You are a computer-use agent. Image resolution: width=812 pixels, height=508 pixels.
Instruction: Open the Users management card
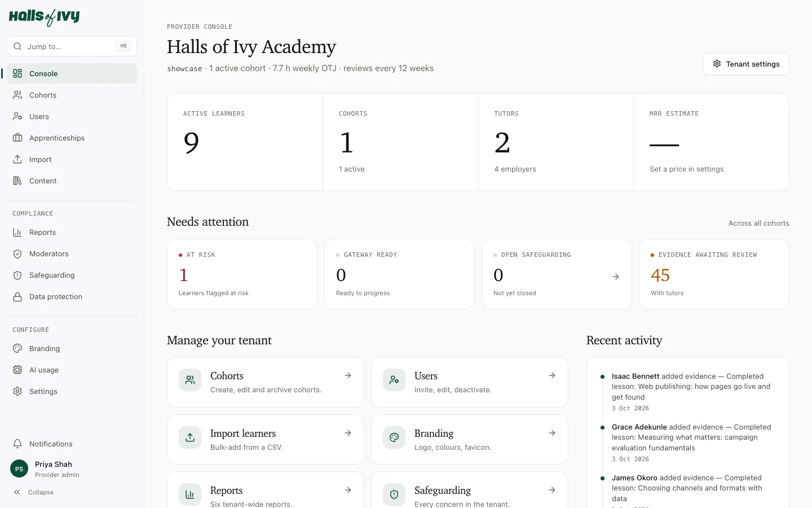470,382
